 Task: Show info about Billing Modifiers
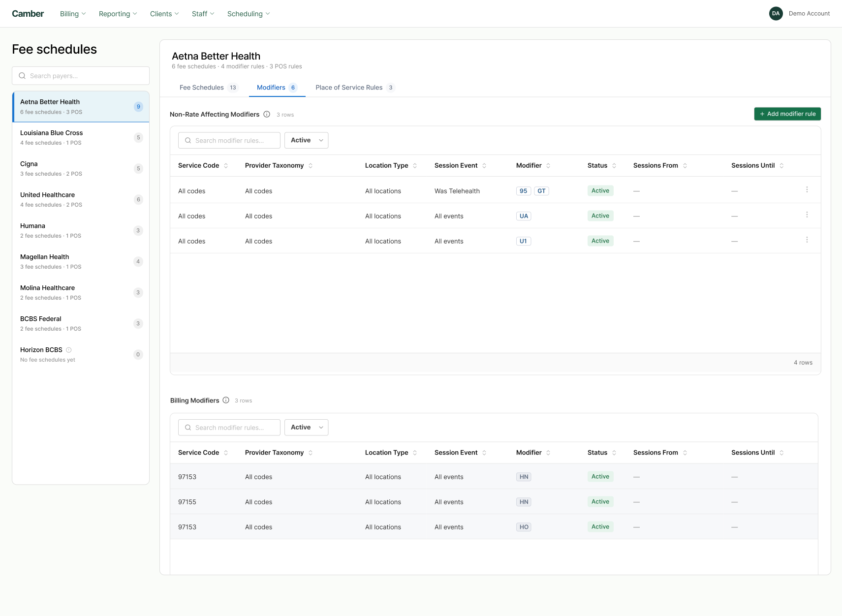pos(226,400)
